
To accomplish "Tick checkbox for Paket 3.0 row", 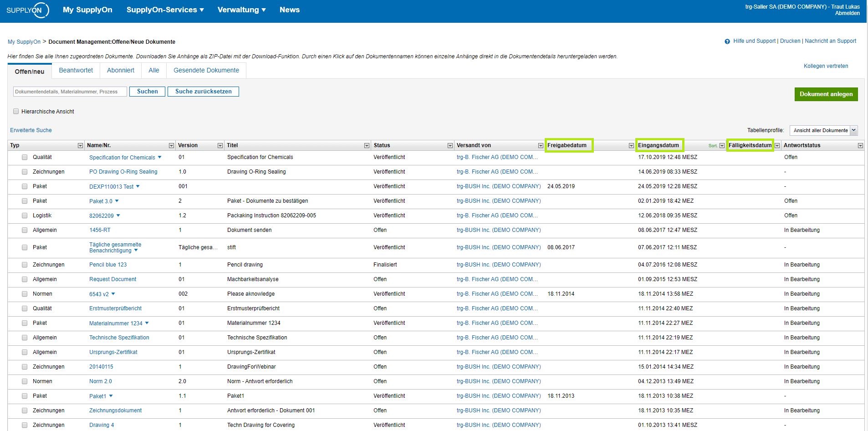I will coord(25,201).
